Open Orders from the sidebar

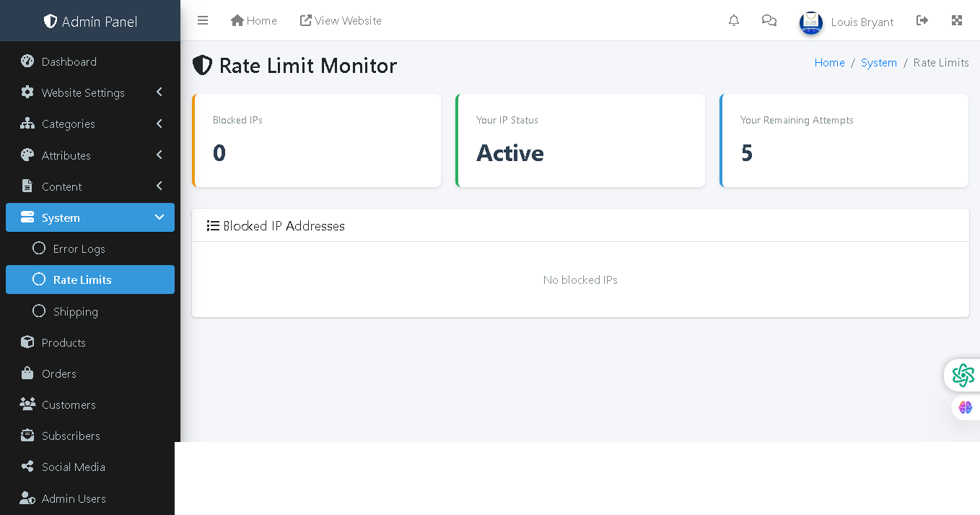[58, 373]
